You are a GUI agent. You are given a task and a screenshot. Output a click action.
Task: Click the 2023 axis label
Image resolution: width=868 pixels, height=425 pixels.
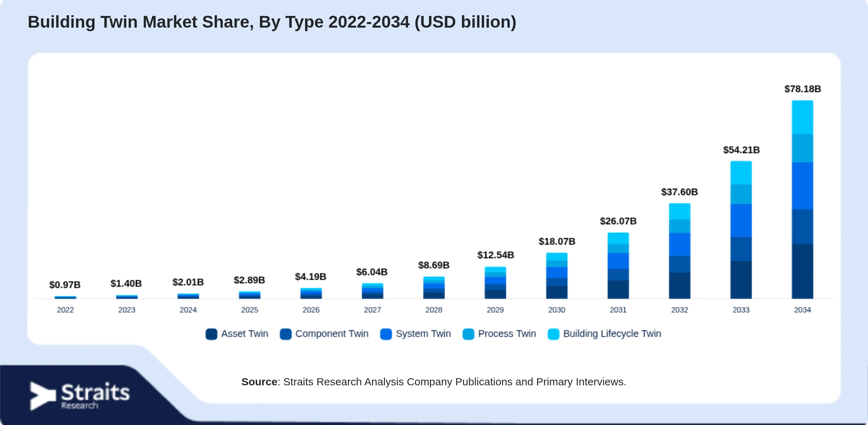point(127,310)
